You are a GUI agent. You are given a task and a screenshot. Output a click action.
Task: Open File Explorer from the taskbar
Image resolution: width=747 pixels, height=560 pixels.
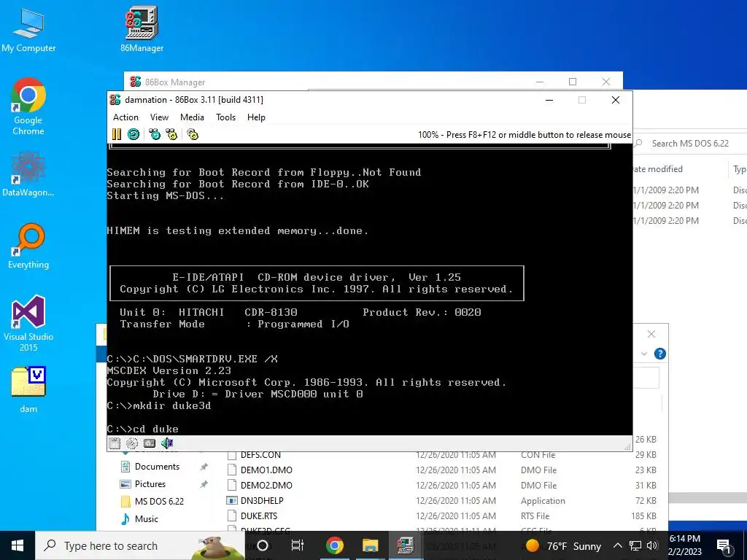click(370, 545)
